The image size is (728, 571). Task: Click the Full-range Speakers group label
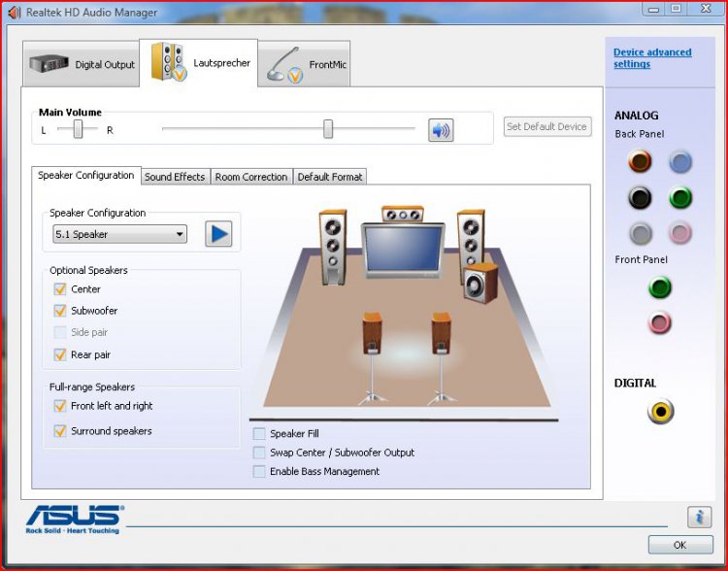click(x=92, y=387)
